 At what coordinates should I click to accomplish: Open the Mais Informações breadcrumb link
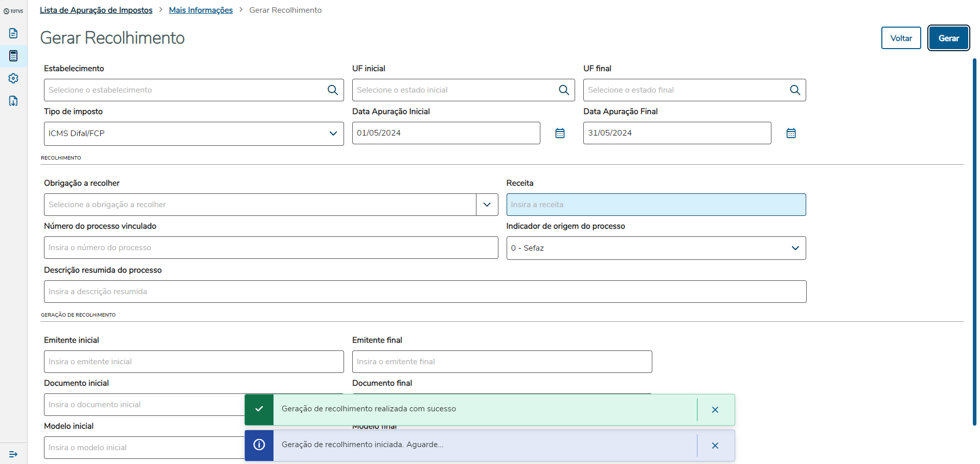tap(201, 10)
